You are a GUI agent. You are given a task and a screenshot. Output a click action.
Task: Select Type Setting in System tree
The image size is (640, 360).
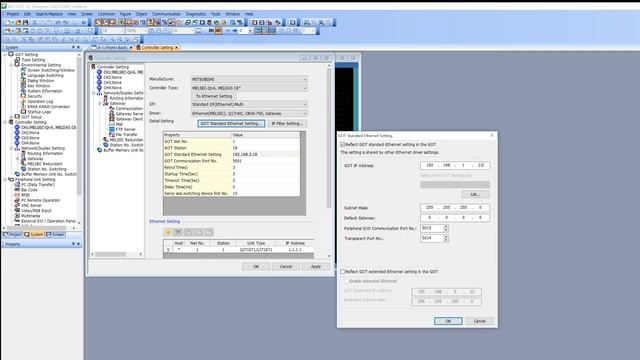click(33, 60)
